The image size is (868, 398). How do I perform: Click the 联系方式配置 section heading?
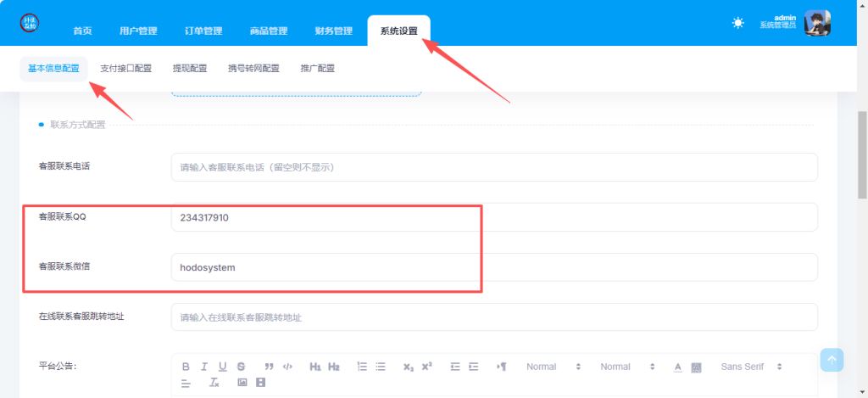coord(77,125)
